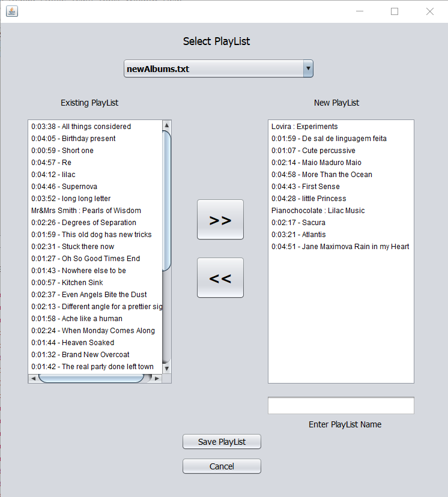Select track 'Birthday present'
This screenshot has height=497, width=448.
point(95,139)
